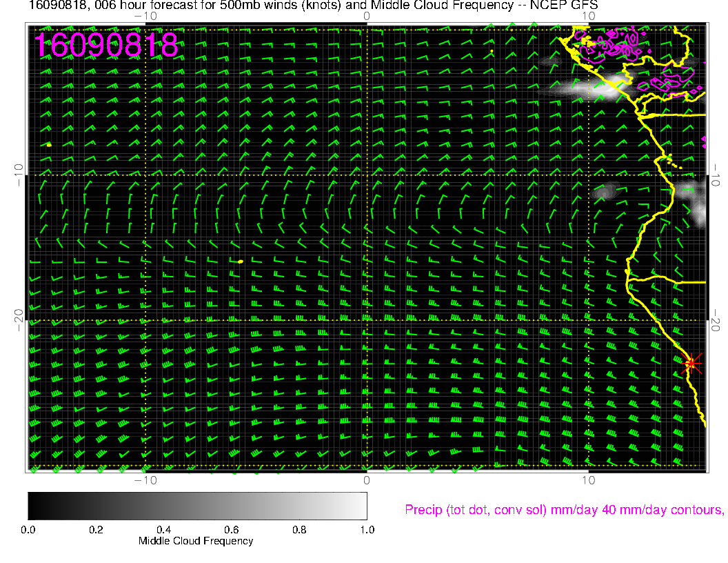
Task: Select the -20 latitude label on the left axis
Action: point(19,319)
